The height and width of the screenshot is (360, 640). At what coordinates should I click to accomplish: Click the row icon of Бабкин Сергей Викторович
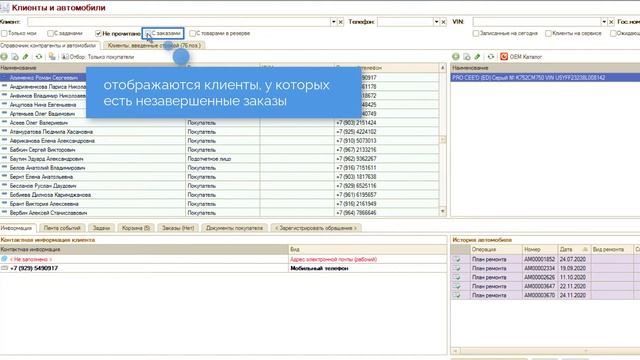(4, 149)
